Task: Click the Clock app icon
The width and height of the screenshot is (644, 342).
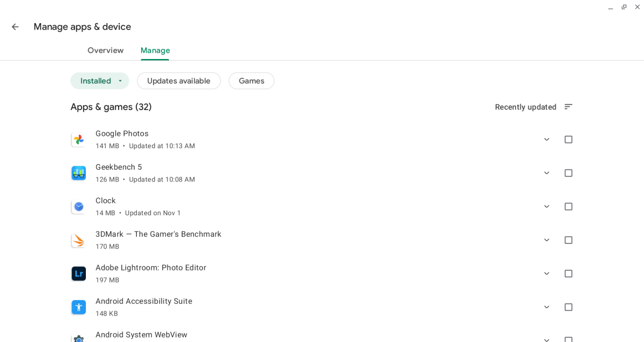Action: point(79,207)
